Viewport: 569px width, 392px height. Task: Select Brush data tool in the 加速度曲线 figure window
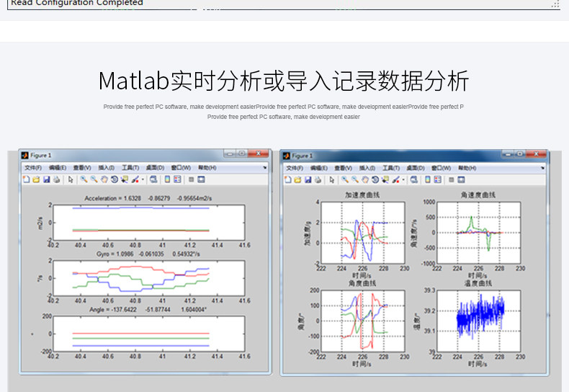(x=396, y=179)
